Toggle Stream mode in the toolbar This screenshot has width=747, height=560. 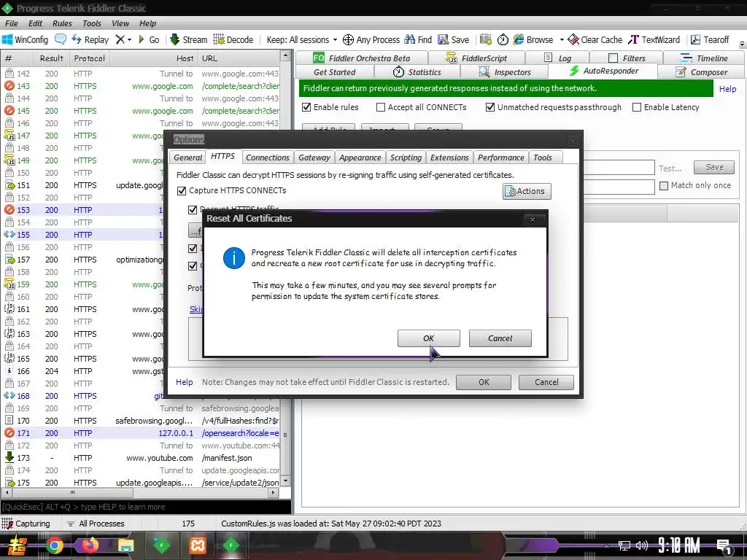click(x=189, y=39)
